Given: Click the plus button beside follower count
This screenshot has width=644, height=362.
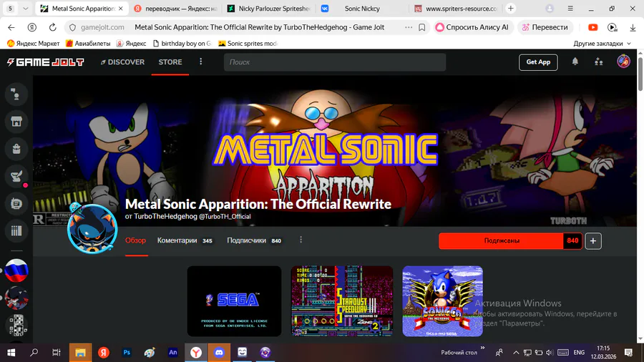Looking at the screenshot, I should [x=593, y=241].
